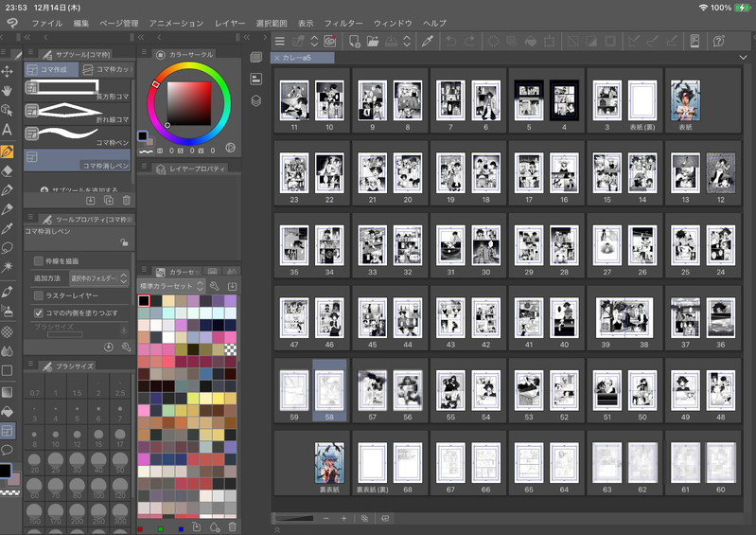756x535 pixels.
Task: Create a new document from command bar
Action: coord(355,42)
